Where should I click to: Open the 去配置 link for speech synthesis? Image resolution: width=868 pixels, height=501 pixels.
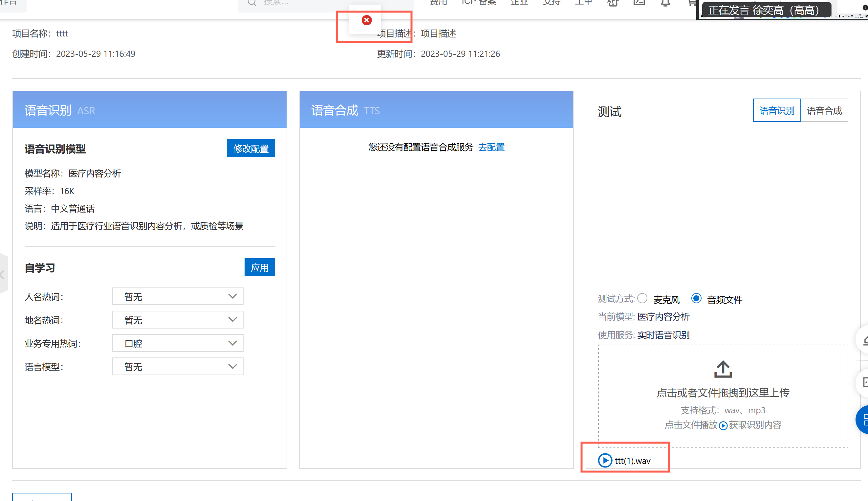(x=491, y=147)
